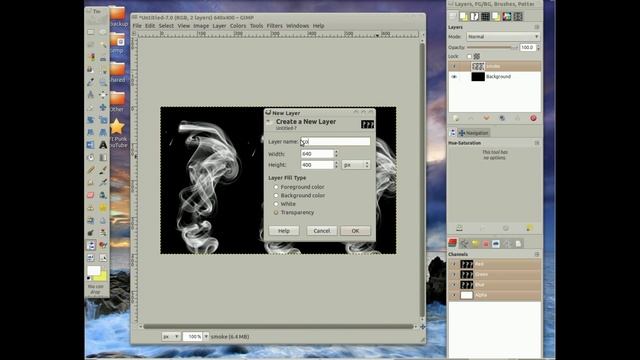
Task: Save tool options in Hue-Saturation panel
Action: pos(459,228)
